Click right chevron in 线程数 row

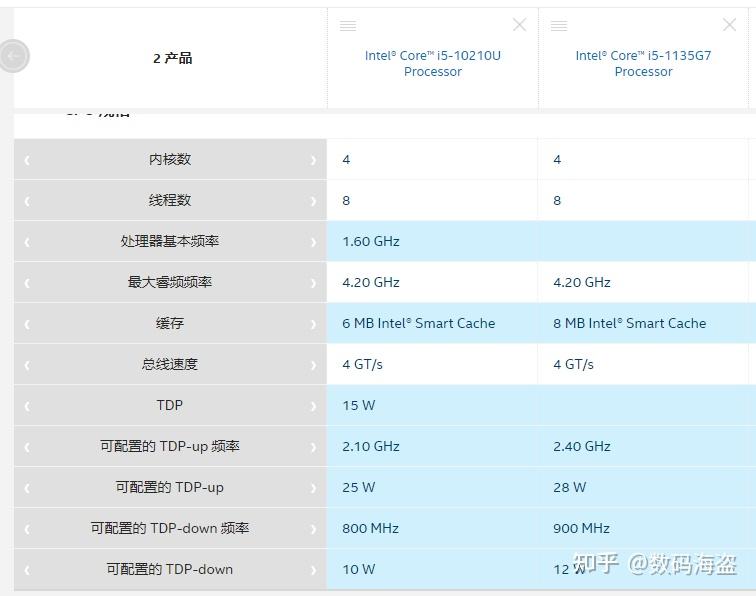pos(313,201)
